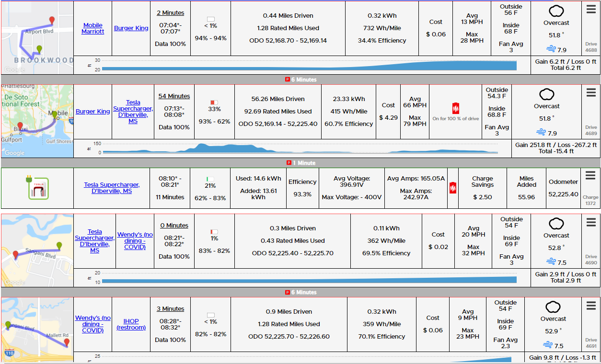Click the 732 Wh/Mile value
Viewport: 601px width, 364px height.
tap(382, 28)
